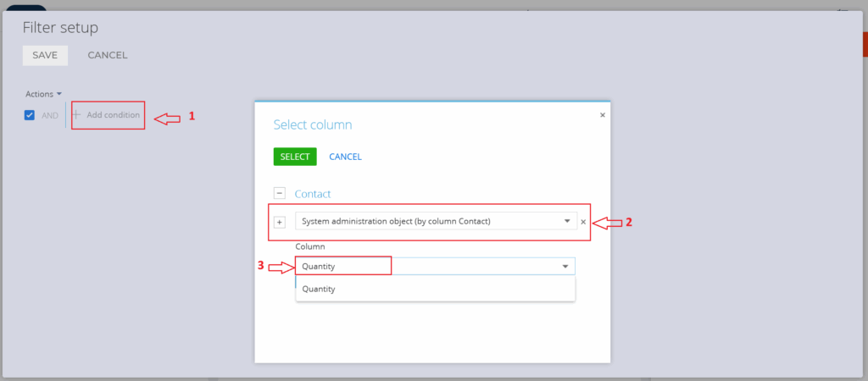Click the AND logical operator label
This screenshot has width=868, height=381.
coord(50,115)
